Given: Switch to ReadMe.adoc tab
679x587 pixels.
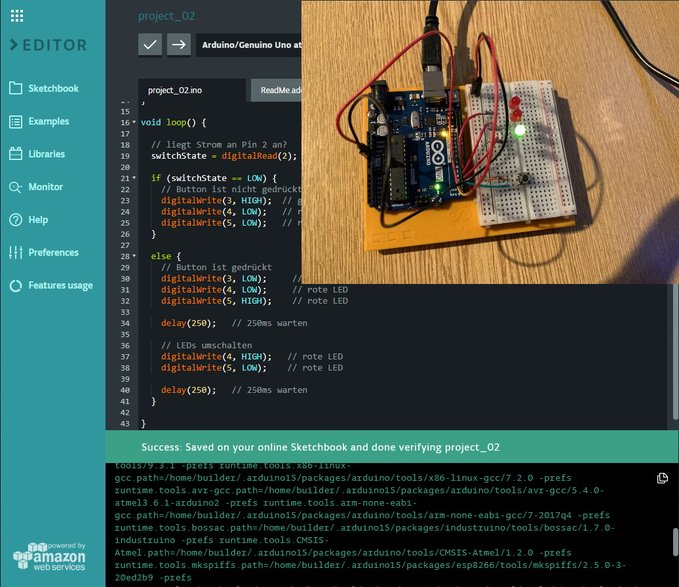Looking at the screenshot, I should tap(276, 90).
